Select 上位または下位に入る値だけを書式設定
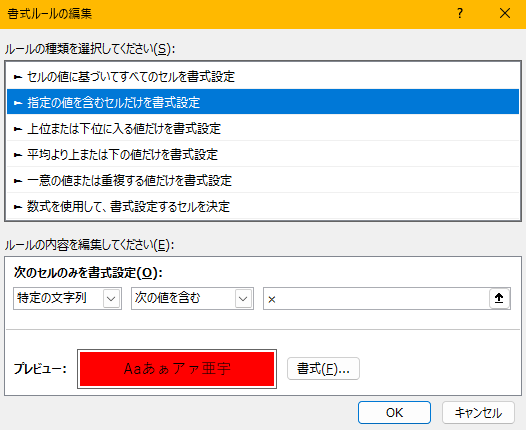This screenshot has height=430, width=526. click(x=263, y=128)
